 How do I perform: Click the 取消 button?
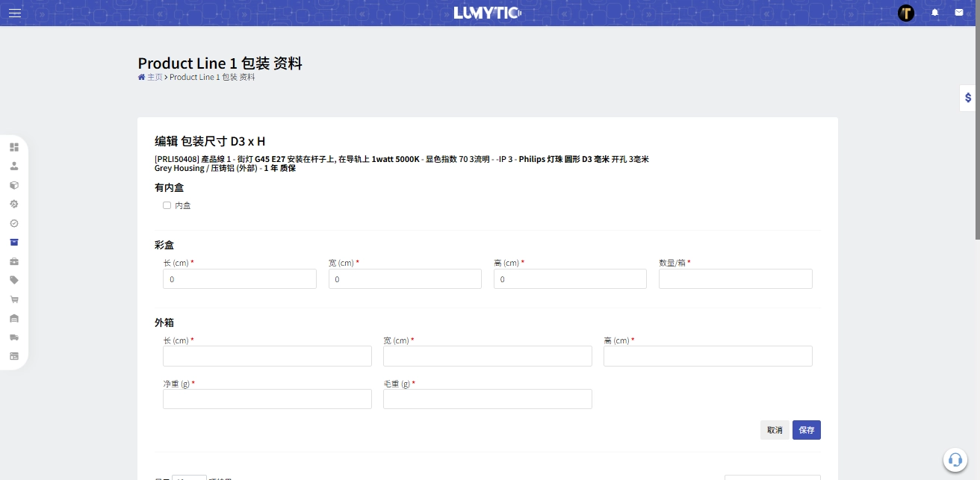(x=775, y=430)
